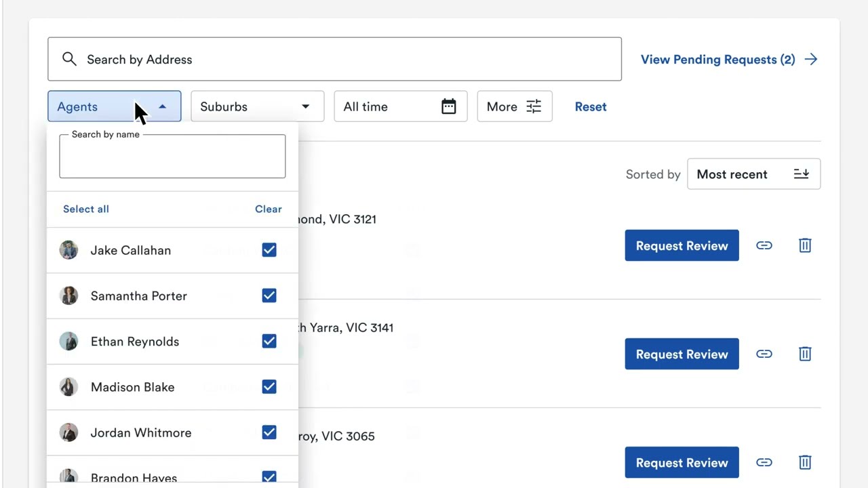Click Jordan Whitmore's avatar photo

[68, 432]
